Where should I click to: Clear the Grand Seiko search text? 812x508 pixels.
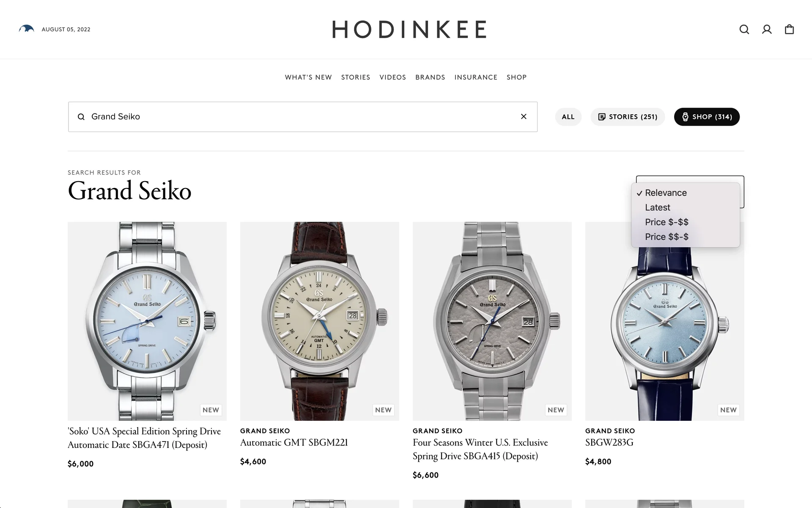pos(524,116)
